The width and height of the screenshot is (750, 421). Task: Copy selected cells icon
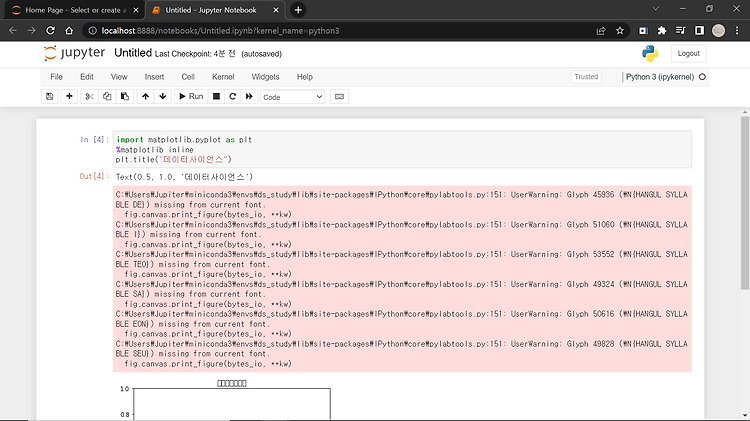tap(107, 97)
